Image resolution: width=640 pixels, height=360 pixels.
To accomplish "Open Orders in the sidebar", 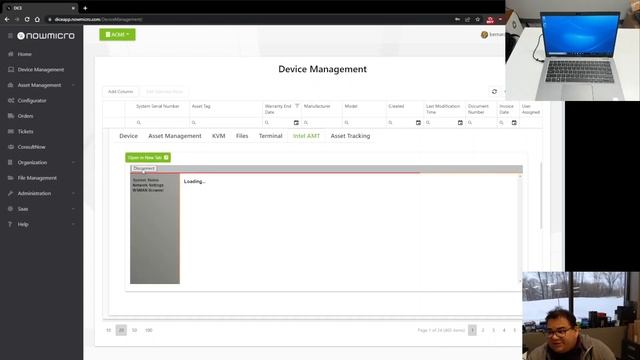I will 25,116.
